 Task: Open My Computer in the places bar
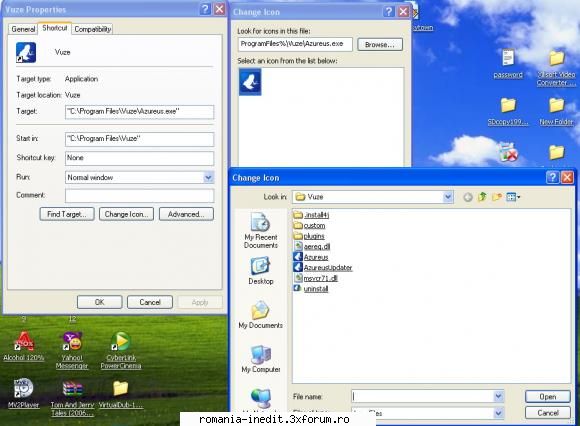click(261, 359)
